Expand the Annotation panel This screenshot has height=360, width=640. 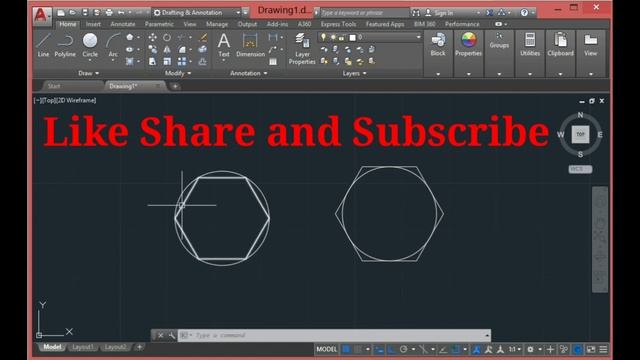coord(249,73)
